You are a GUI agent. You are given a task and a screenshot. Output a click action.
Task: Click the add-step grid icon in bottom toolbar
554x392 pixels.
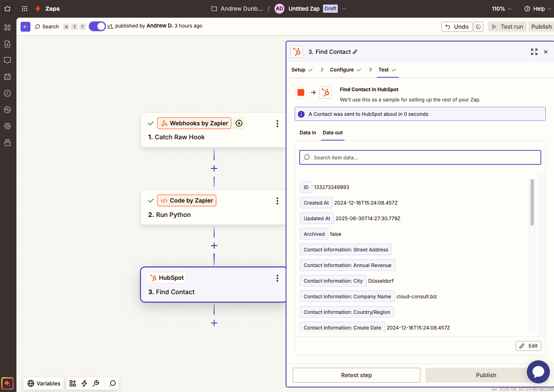tap(73, 383)
